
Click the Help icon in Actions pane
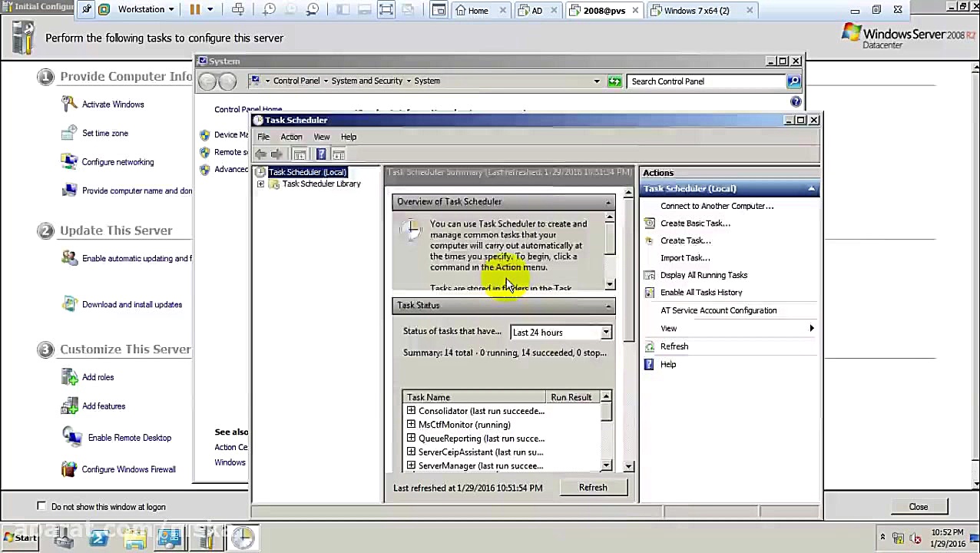[650, 364]
